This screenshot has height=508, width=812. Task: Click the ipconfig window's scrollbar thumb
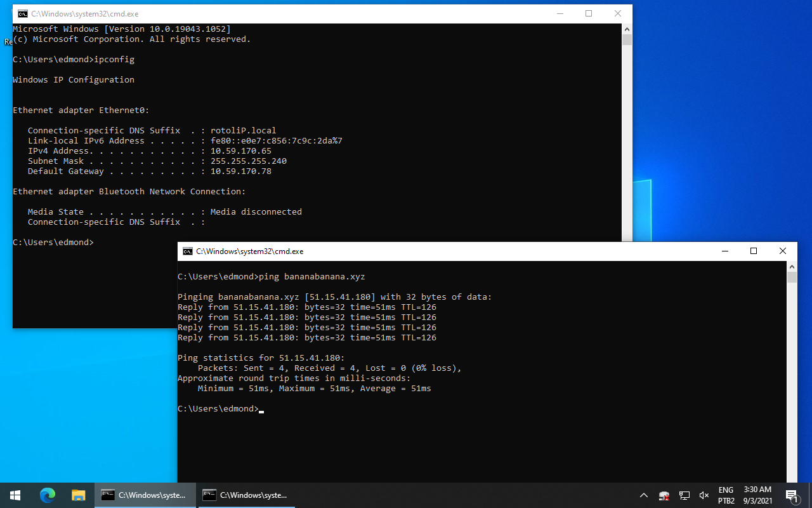point(627,40)
